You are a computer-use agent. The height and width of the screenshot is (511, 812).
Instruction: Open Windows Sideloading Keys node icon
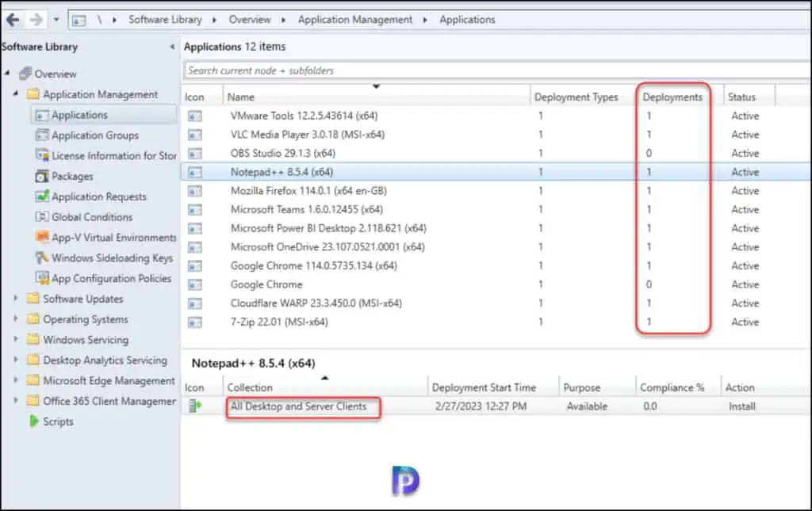point(41,257)
